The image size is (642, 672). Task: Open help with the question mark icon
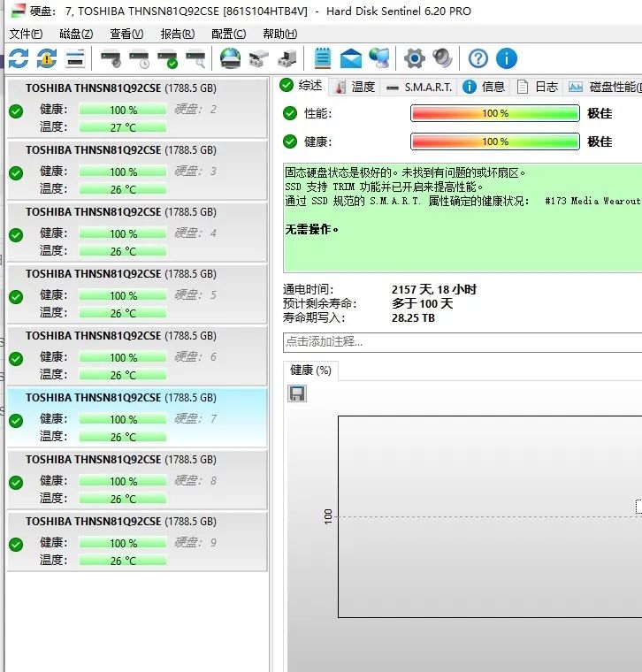tap(478, 58)
